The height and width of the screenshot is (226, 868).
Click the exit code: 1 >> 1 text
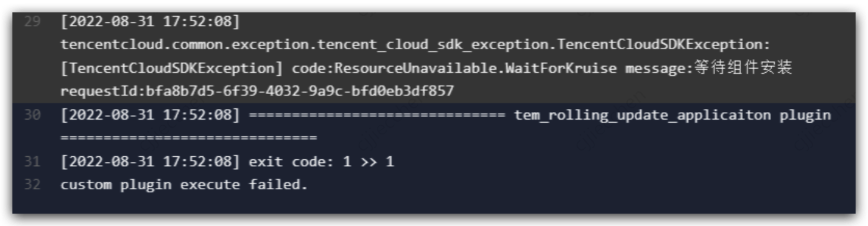322,162
